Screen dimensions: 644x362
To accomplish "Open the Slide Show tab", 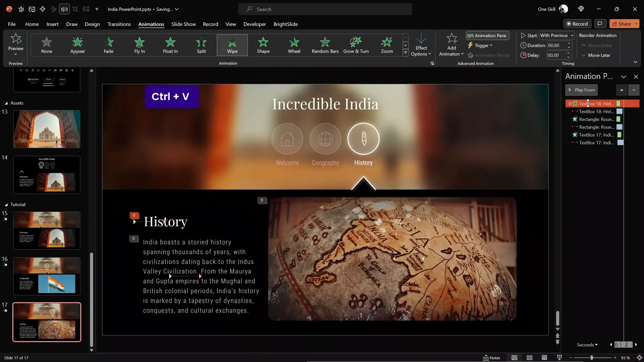I will coord(183,24).
